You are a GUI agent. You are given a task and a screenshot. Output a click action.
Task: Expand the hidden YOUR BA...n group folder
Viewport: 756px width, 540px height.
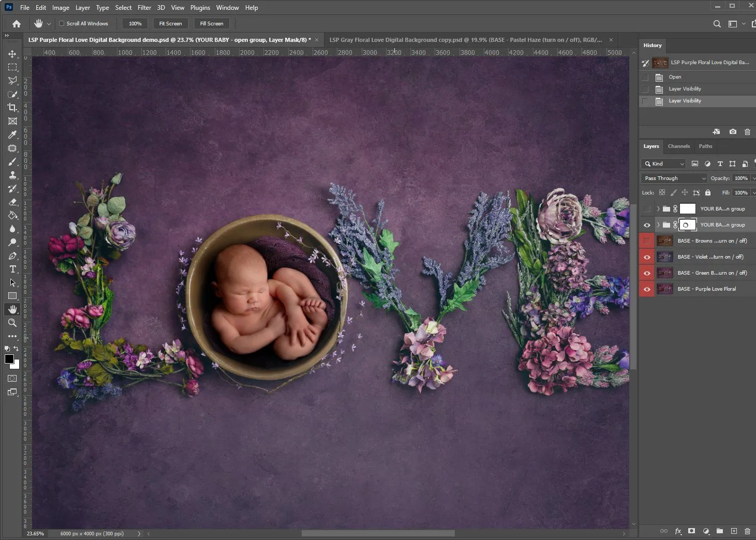pyautogui.click(x=658, y=209)
